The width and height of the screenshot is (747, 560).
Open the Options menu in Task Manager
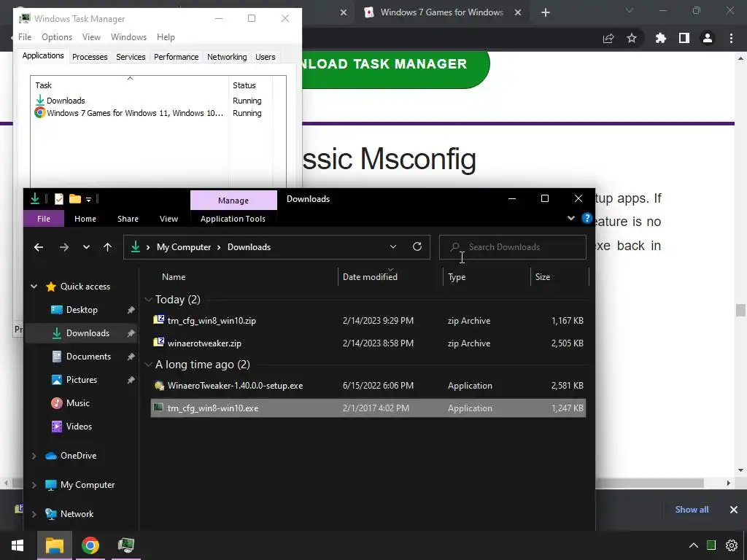click(57, 36)
